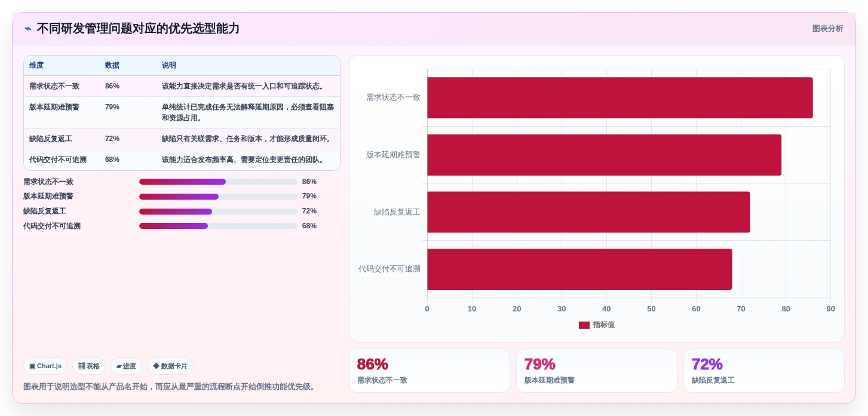Click the description starting 该能力直接决定需求

coord(244,86)
